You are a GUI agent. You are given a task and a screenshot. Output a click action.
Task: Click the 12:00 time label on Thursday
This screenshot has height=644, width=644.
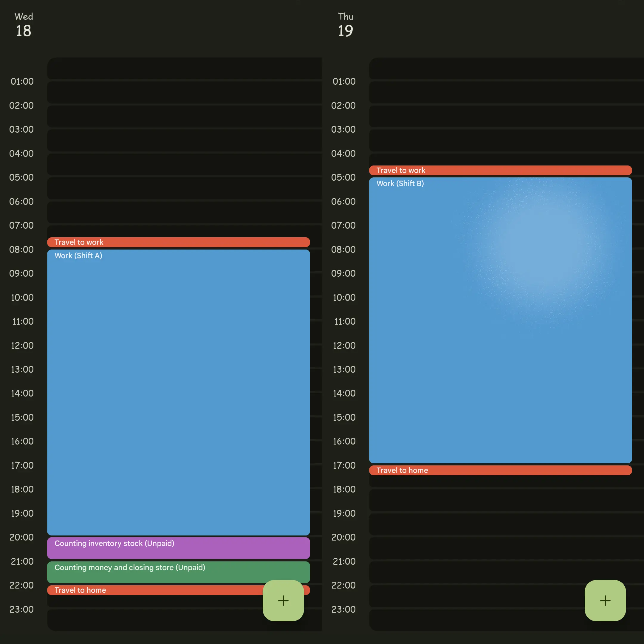click(344, 345)
